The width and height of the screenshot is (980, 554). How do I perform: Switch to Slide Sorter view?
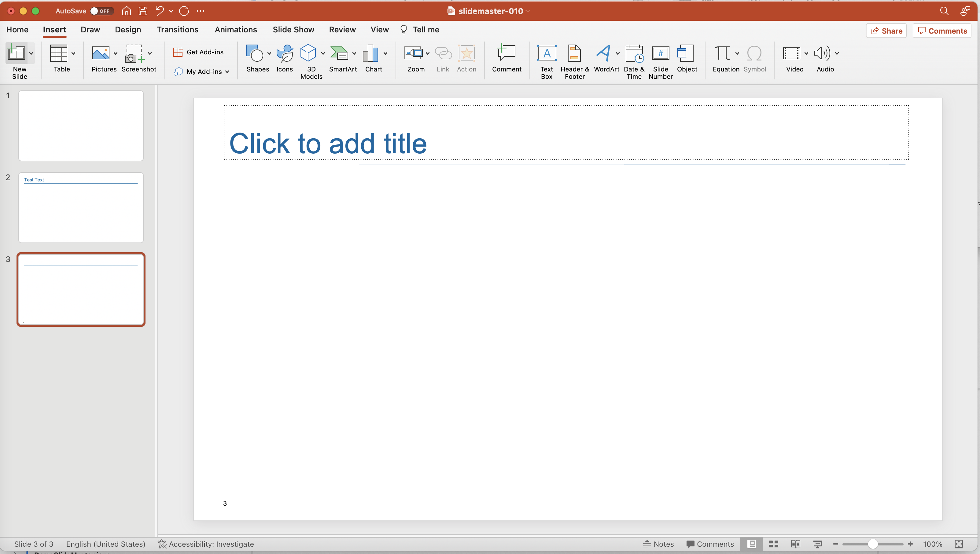773,544
